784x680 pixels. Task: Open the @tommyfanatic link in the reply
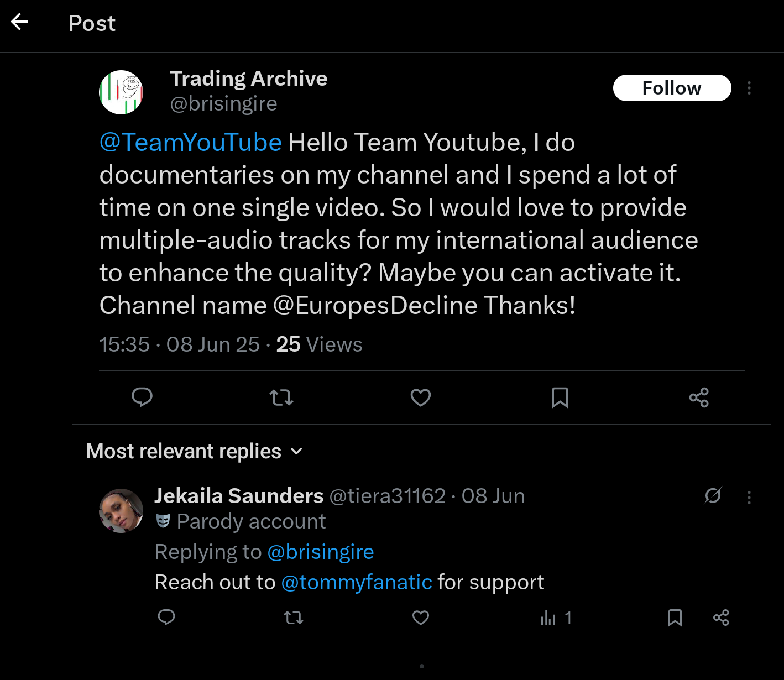357,582
